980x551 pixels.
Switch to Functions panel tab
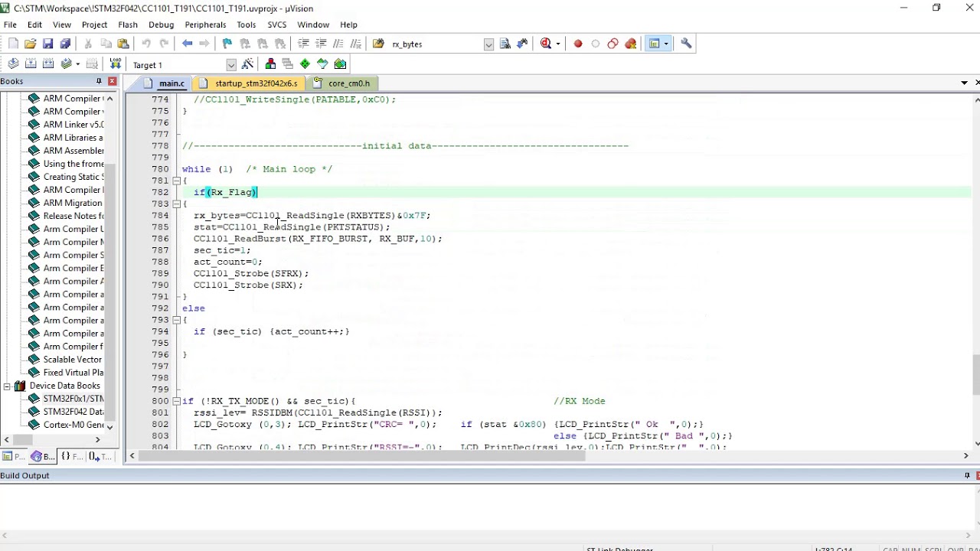coord(70,456)
